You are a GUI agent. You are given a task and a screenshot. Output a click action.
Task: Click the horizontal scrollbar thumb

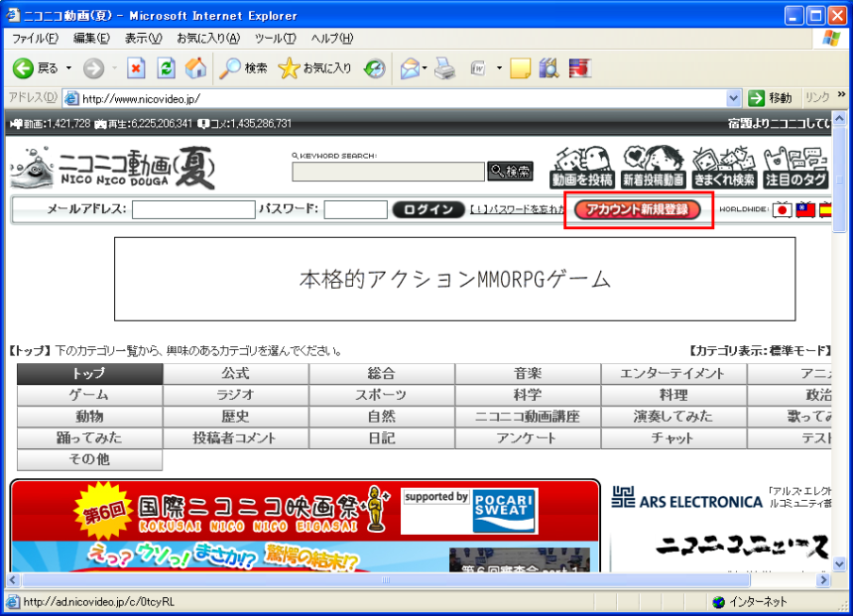click(x=386, y=580)
